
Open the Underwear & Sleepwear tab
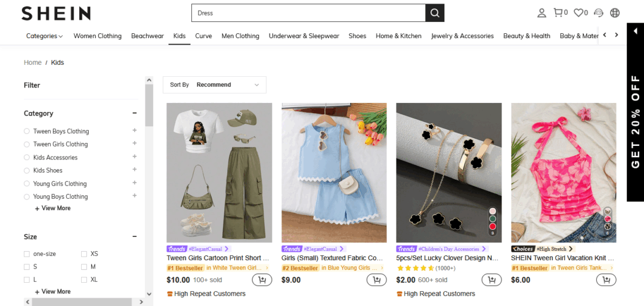point(304,36)
